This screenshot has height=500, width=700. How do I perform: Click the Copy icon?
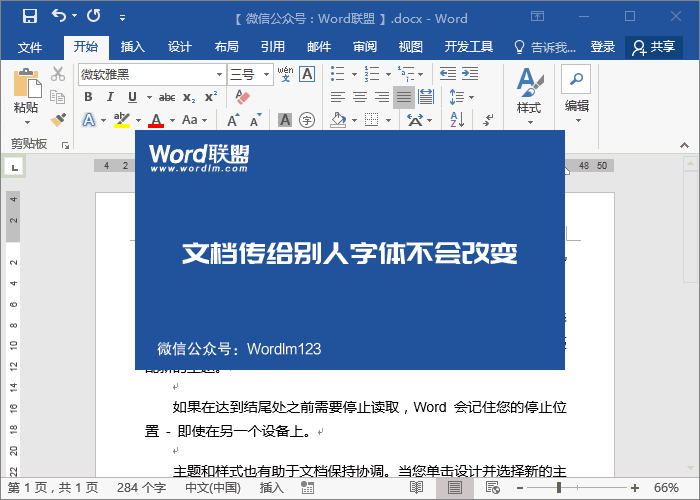58,96
